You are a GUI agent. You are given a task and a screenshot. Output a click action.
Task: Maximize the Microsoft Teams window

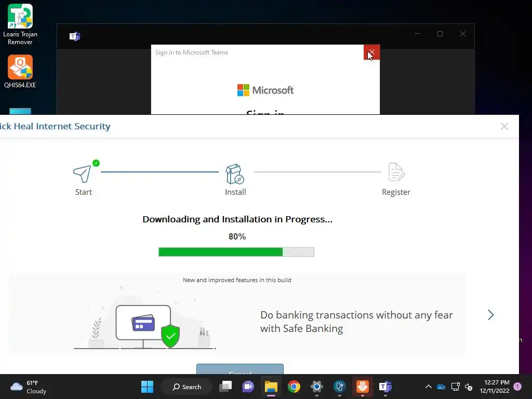[440, 34]
